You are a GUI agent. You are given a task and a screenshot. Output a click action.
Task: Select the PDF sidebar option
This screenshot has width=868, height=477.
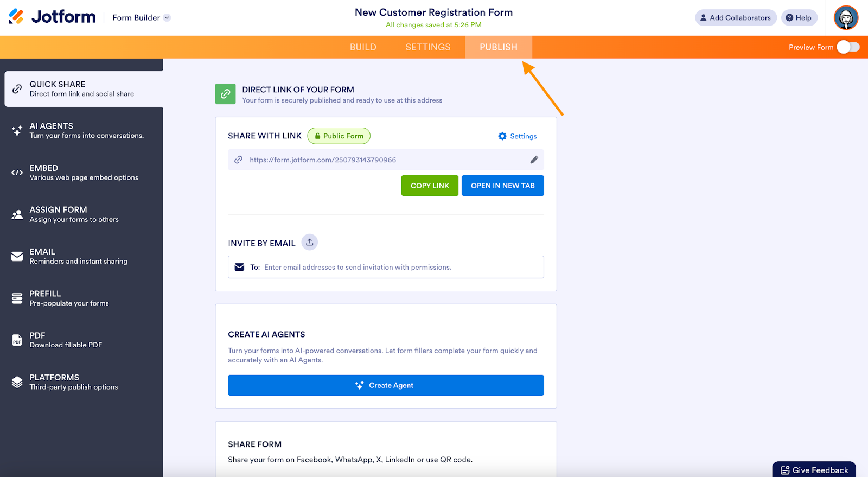[x=81, y=340]
